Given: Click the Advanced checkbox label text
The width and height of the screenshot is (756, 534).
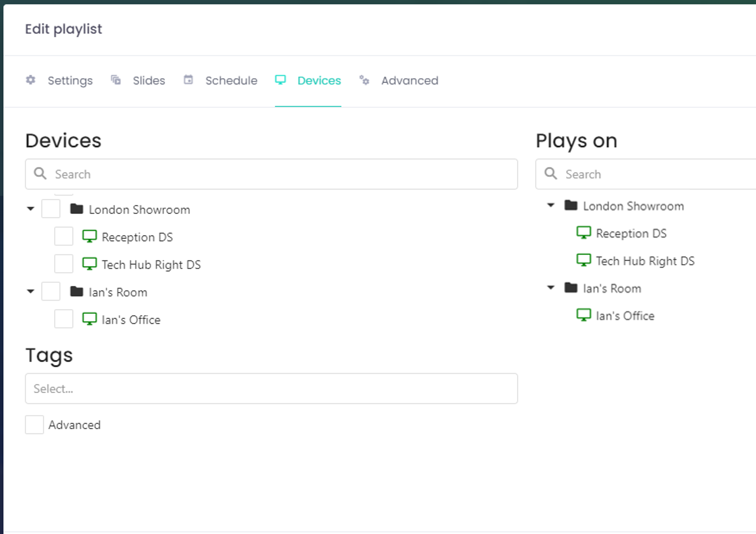Looking at the screenshot, I should click(74, 425).
